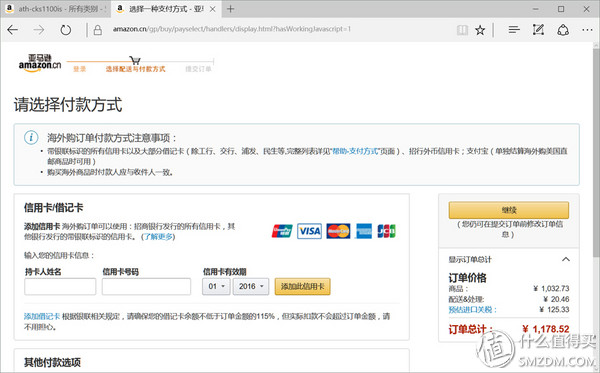Open the Hub three-lines icon

point(514,29)
